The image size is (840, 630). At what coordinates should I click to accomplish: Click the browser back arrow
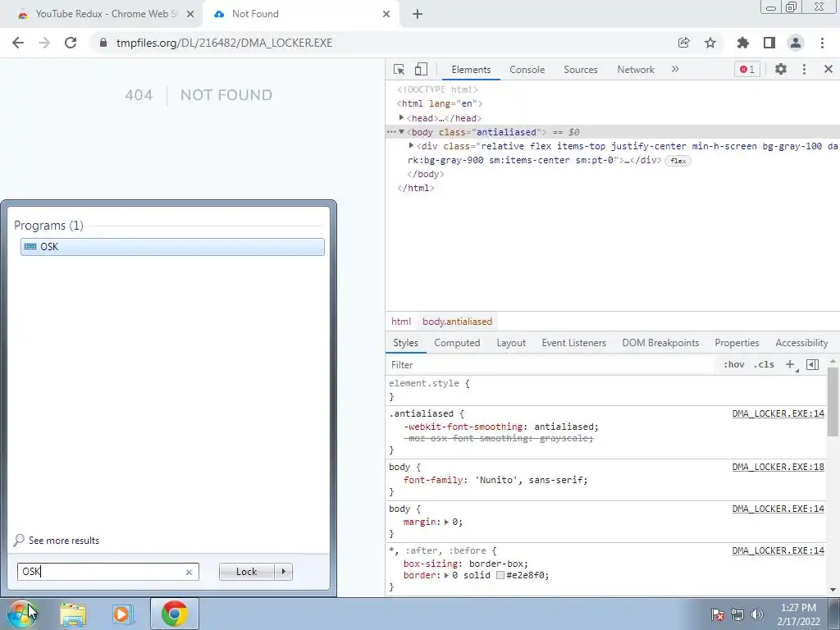click(18, 43)
